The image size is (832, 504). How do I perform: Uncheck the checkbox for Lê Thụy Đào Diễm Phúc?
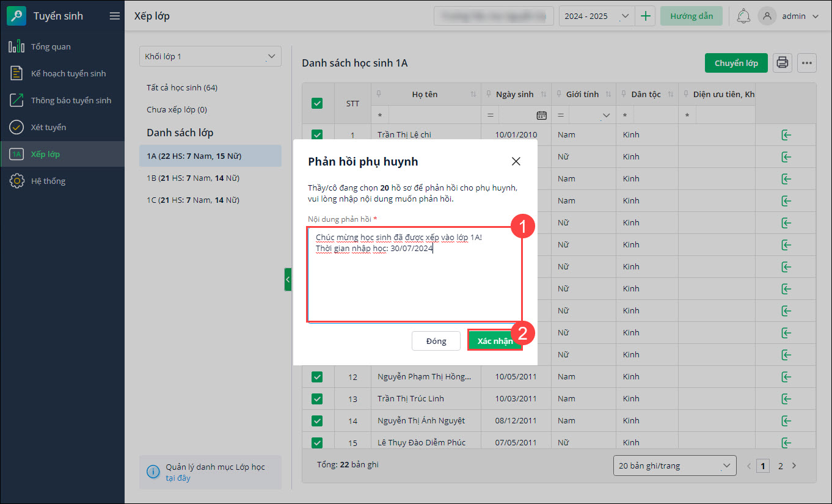point(317,442)
